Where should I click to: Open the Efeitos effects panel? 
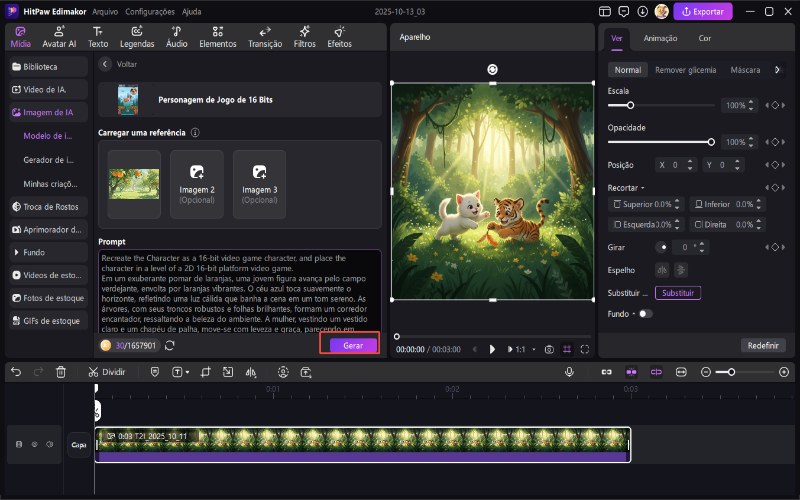coord(339,37)
